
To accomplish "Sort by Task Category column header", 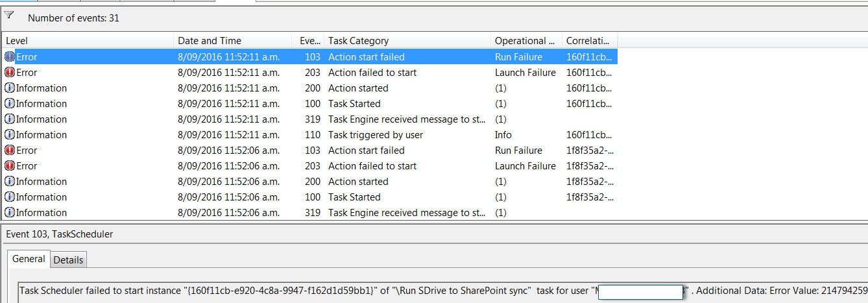I will point(407,41).
